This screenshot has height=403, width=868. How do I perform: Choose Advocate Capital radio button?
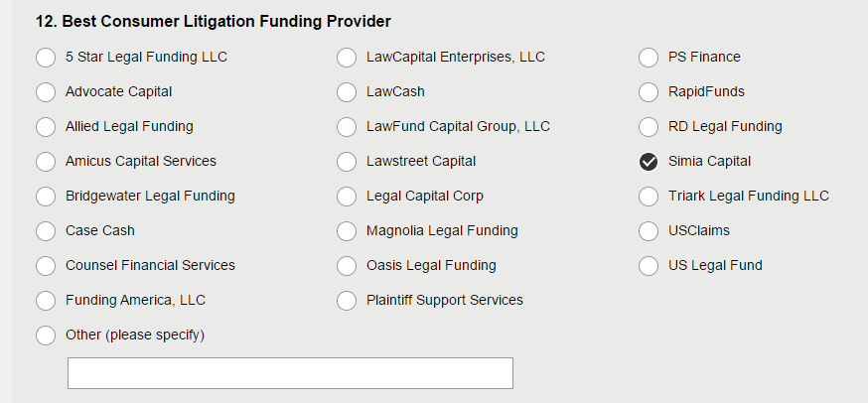click(46, 92)
